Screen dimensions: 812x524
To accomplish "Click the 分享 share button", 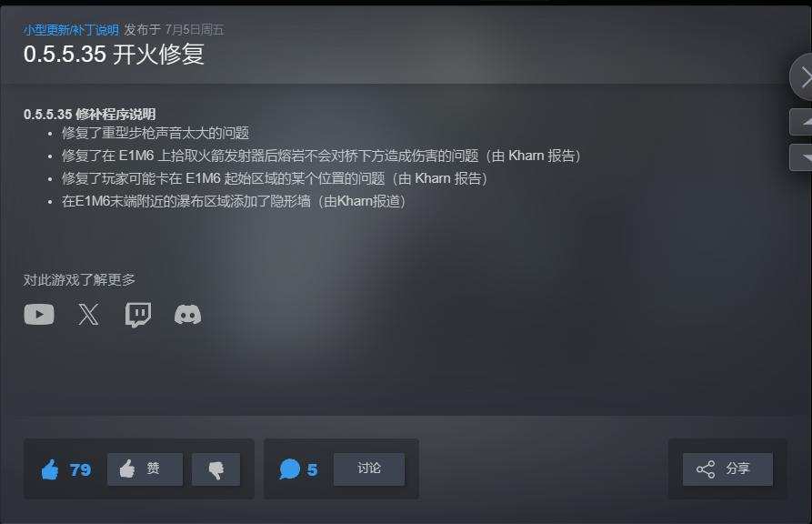I will 727,469.
